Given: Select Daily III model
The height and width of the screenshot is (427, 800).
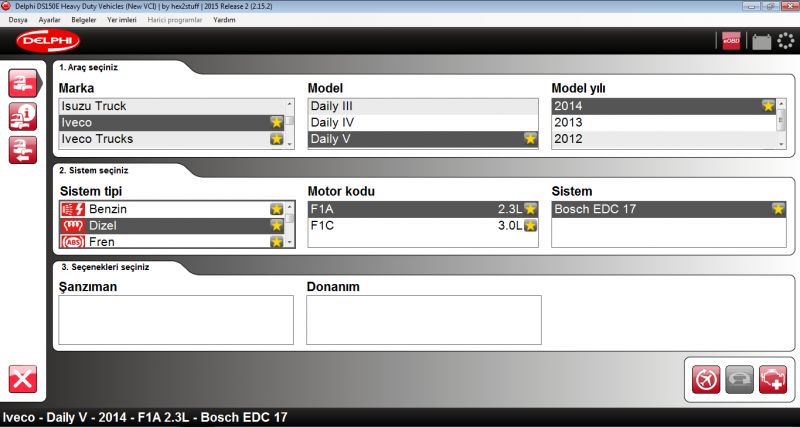Looking at the screenshot, I should coord(423,106).
